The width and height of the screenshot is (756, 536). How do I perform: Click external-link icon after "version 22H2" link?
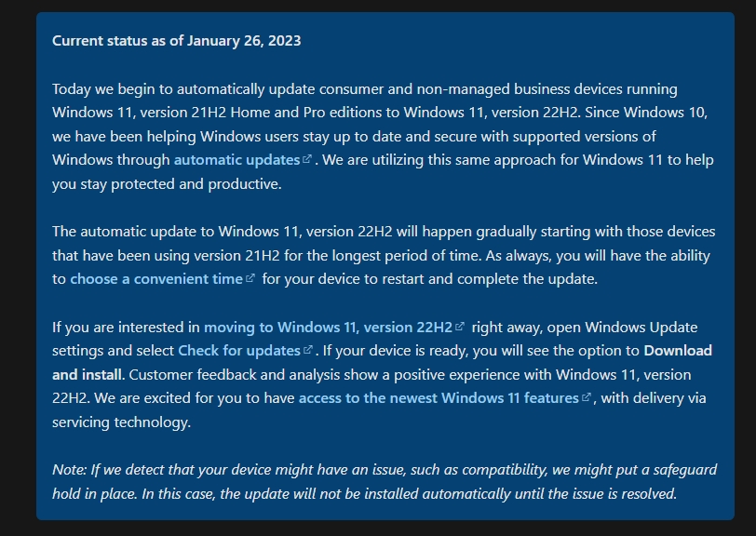point(460,326)
